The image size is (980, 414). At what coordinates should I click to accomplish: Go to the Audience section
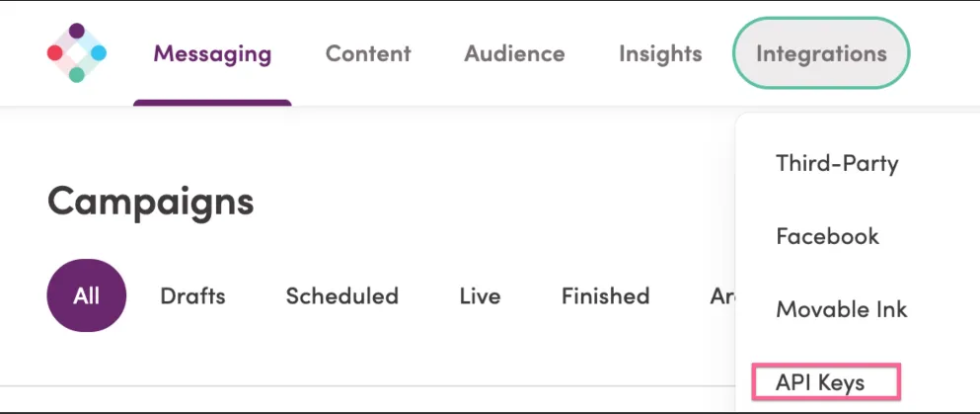point(514,53)
